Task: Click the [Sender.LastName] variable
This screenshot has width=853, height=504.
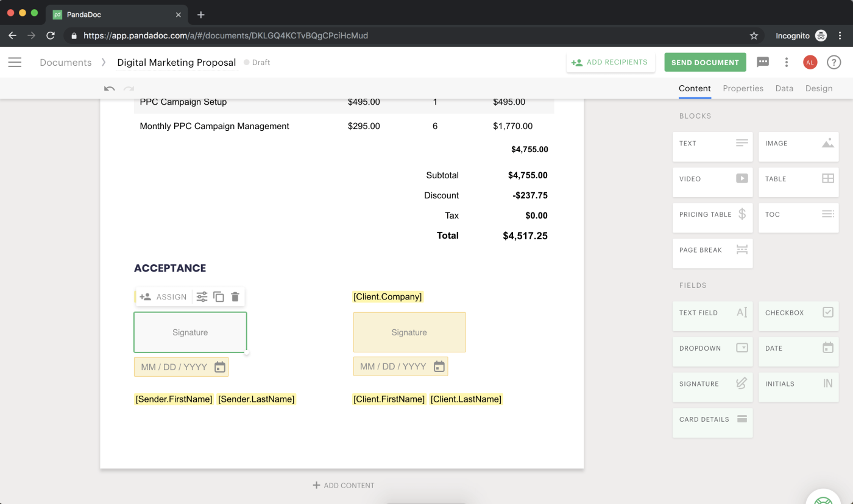Action: click(x=257, y=399)
